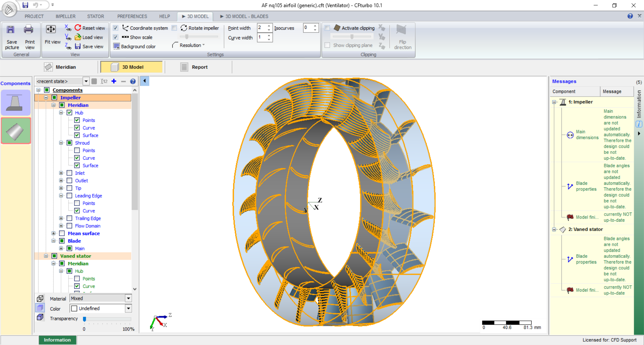
Task: Expand the Trailing Edge tree node
Action: [61, 218]
